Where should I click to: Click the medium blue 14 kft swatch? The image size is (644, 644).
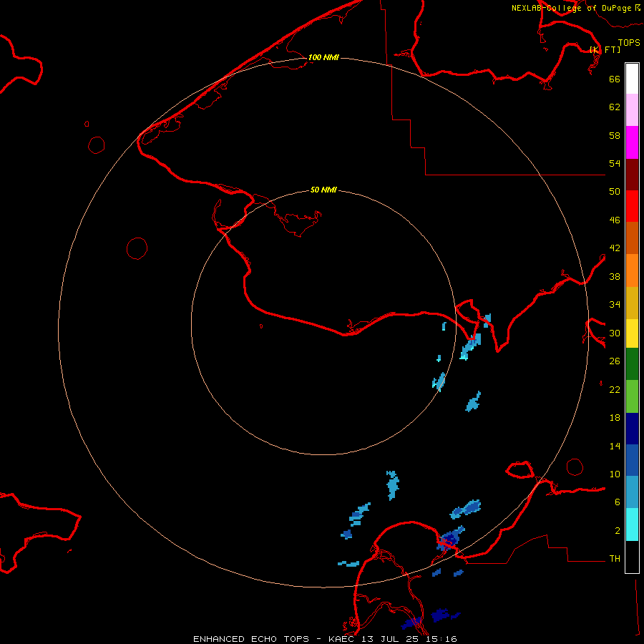pyautogui.click(x=632, y=460)
